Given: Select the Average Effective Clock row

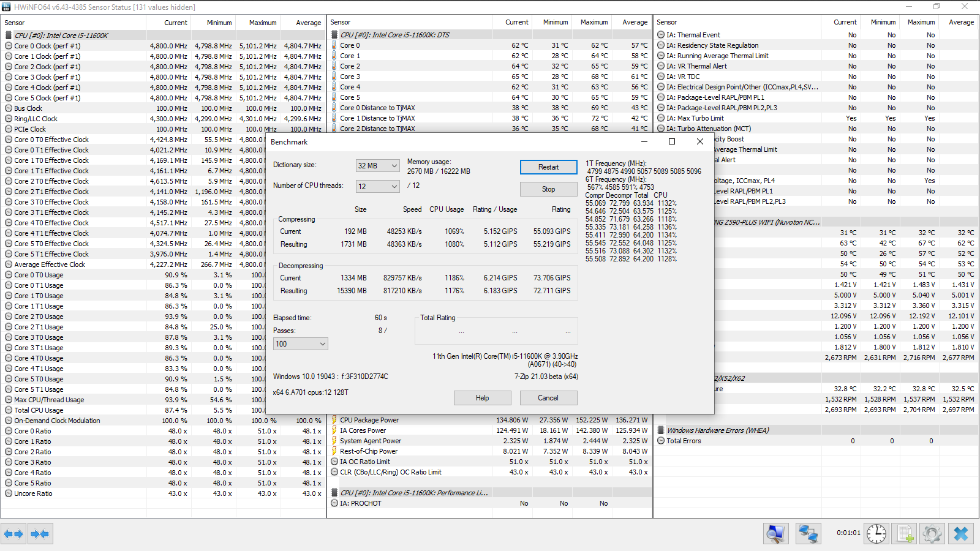Looking at the screenshot, I should pyautogui.click(x=134, y=264).
